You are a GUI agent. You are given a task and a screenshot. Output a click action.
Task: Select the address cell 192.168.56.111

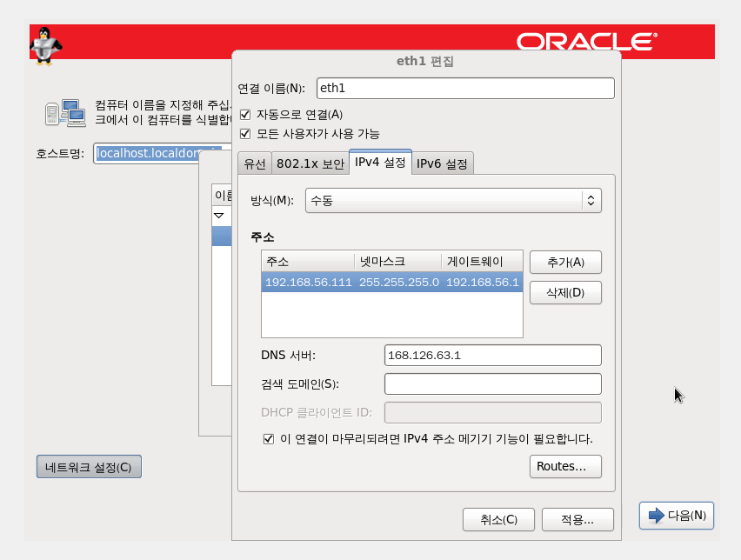tap(308, 282)
